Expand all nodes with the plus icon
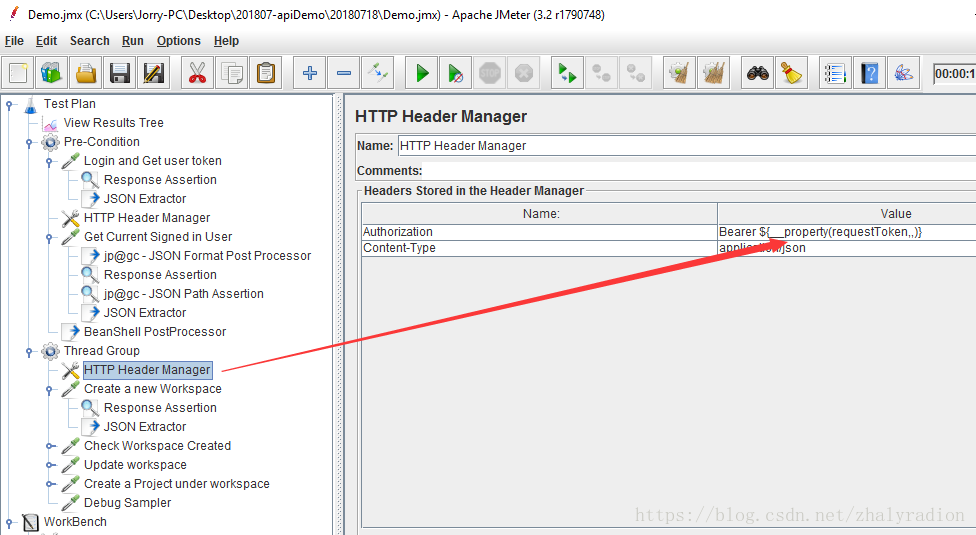This screenshot has height=535, width=976. 309,73
